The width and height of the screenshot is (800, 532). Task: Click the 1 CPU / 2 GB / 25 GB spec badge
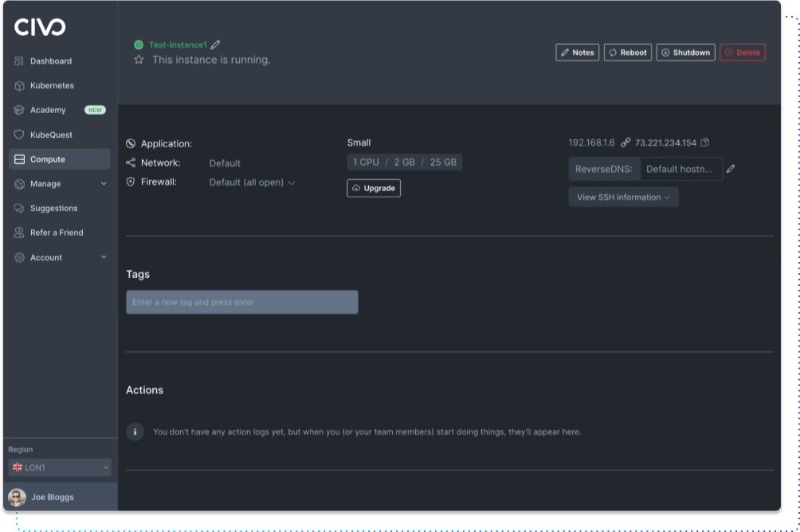click(405, 162)
